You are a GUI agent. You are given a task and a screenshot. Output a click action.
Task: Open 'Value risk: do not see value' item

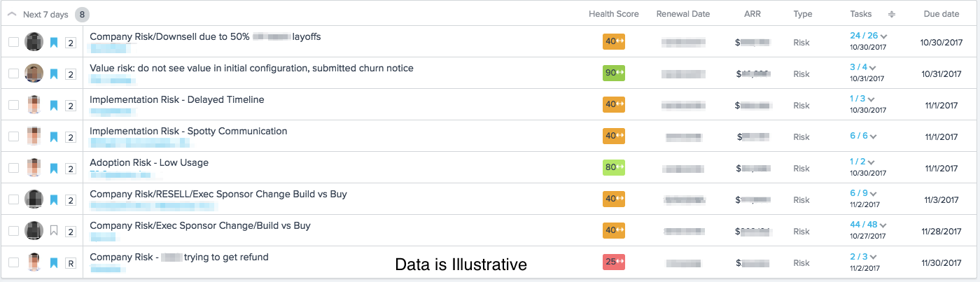pos(251,68)
